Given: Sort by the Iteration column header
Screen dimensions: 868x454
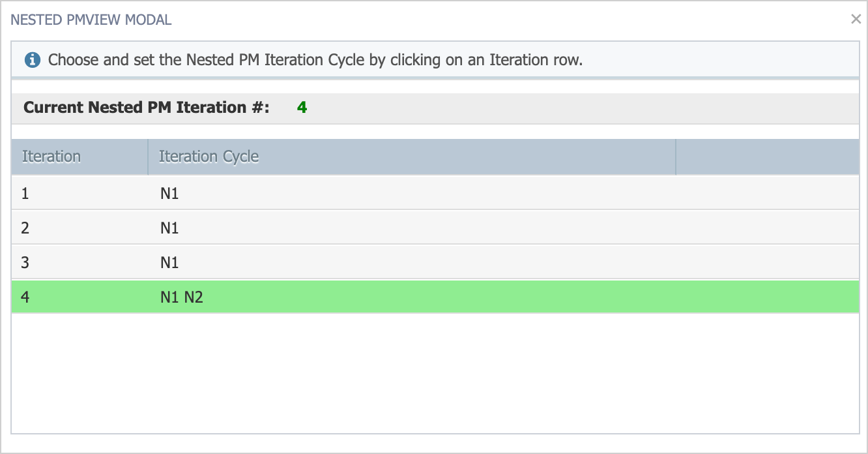Looking at the screenshot, I should 51,157.
